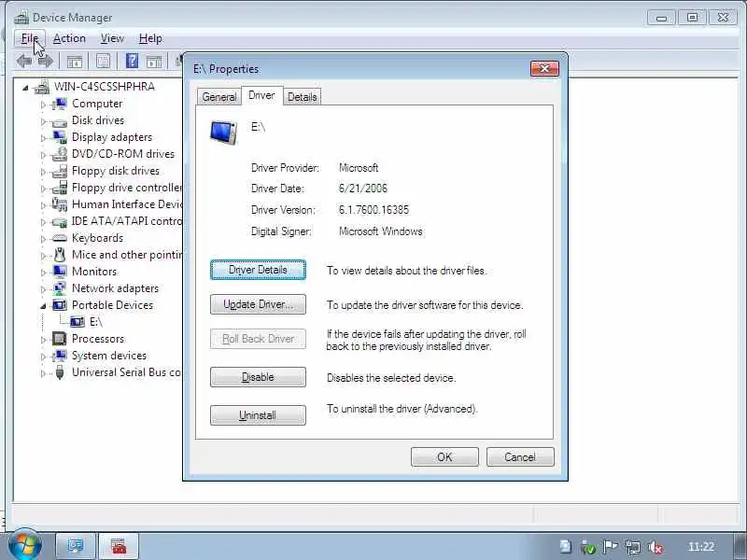The image size is (747, 560).
Task: Select the DVD/CD-ROM drives icon
Action: click(x=60, y=154)
